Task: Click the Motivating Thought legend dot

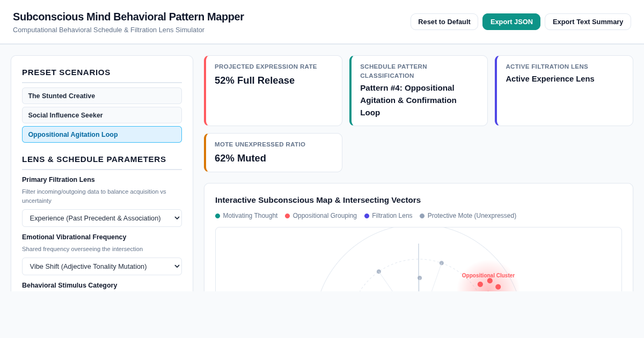Action: coord(217,216)
